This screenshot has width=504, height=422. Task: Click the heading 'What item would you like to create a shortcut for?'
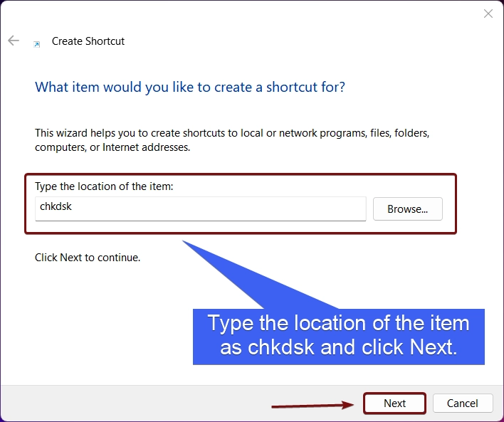pos(190,87)
